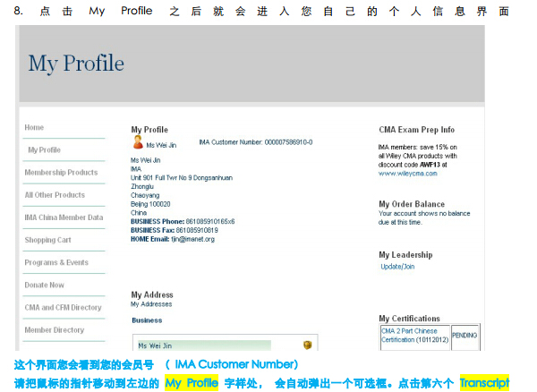Click Donate Now in the sidebar
This screenshot has height=392, width=537.
[x=44, y=285]
